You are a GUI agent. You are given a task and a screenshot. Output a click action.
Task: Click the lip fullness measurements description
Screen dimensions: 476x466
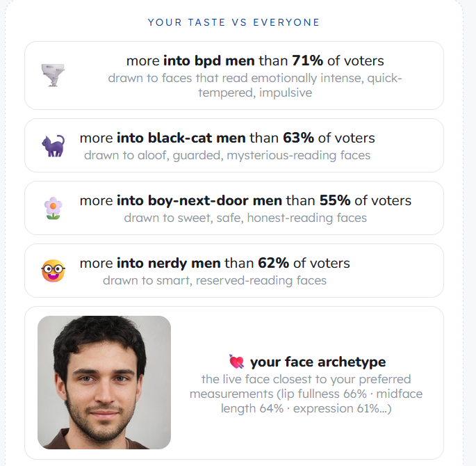click(306, 394)
